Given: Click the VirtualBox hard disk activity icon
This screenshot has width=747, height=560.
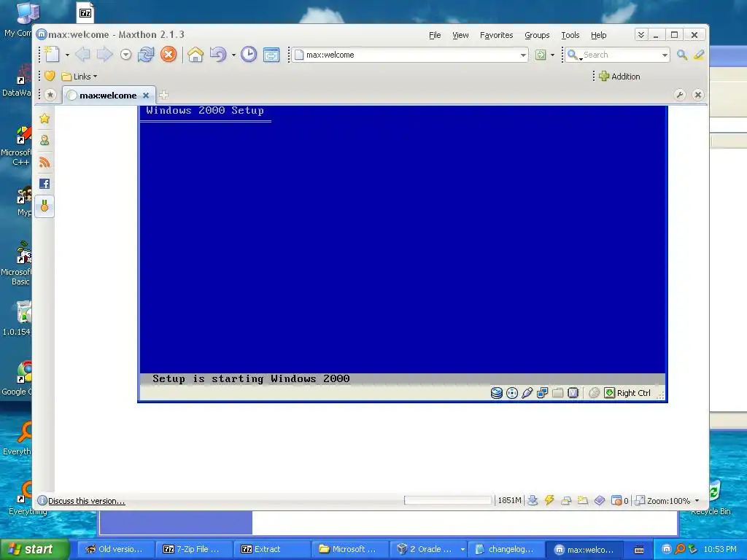Looking at the screenshot, I should (496, 393).
